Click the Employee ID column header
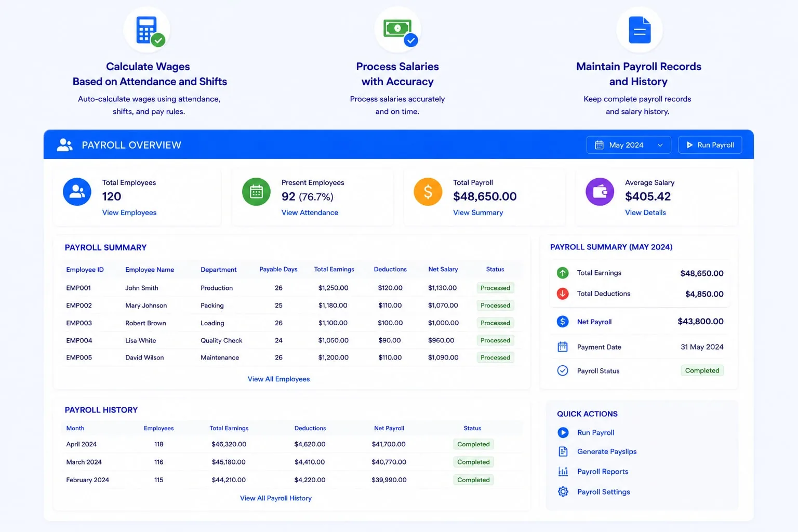The image size is (798, 532). (85, 270)
